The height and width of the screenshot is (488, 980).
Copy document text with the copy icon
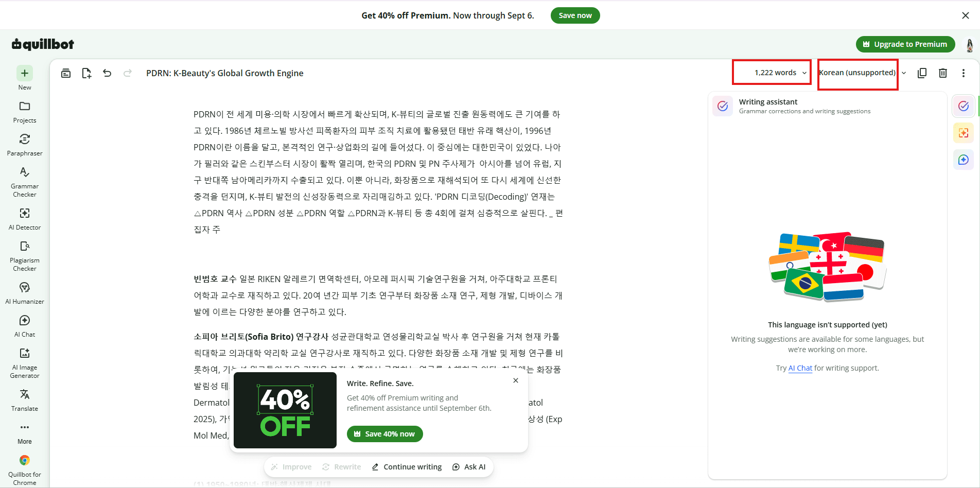(922, 73)
